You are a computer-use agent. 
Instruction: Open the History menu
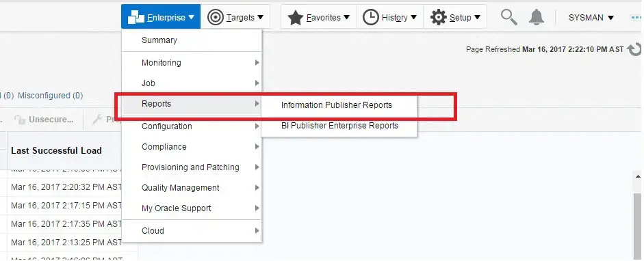tap(390, 17)
